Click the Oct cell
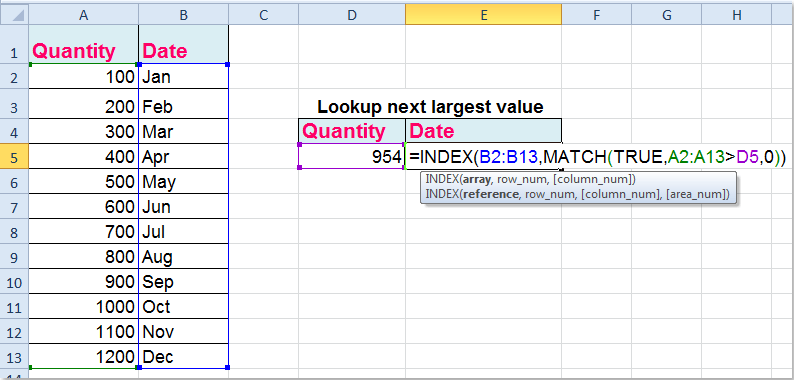 tap(183, 307)
